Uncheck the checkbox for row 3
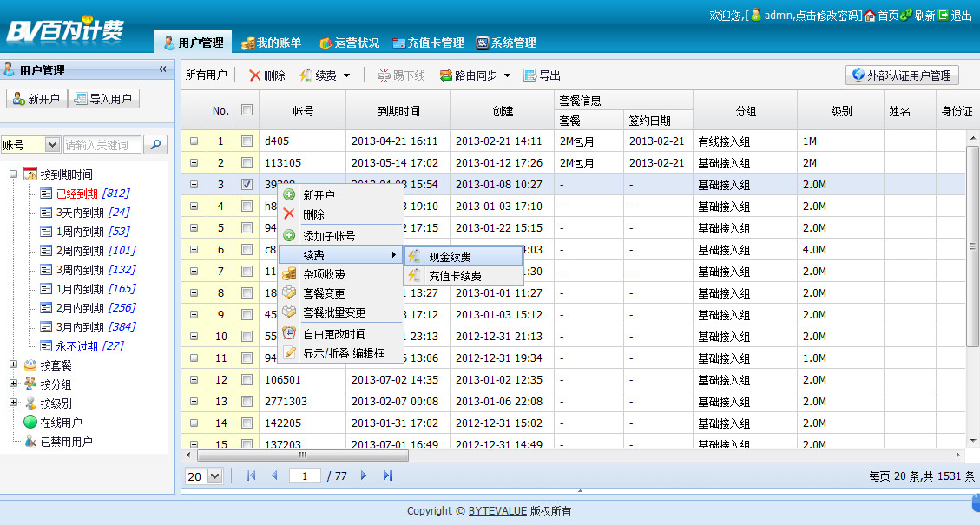Screen dimensions: 980x525 point(247,184)
